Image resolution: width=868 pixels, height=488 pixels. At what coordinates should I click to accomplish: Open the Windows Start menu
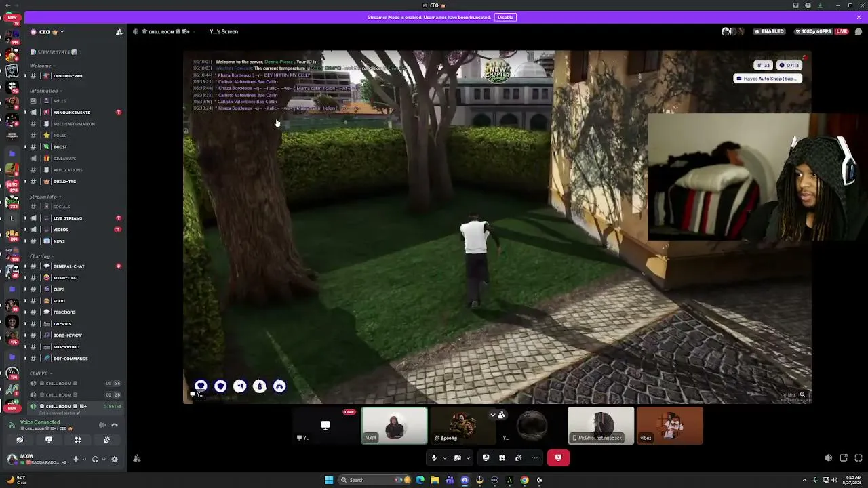tap(329, 480)
